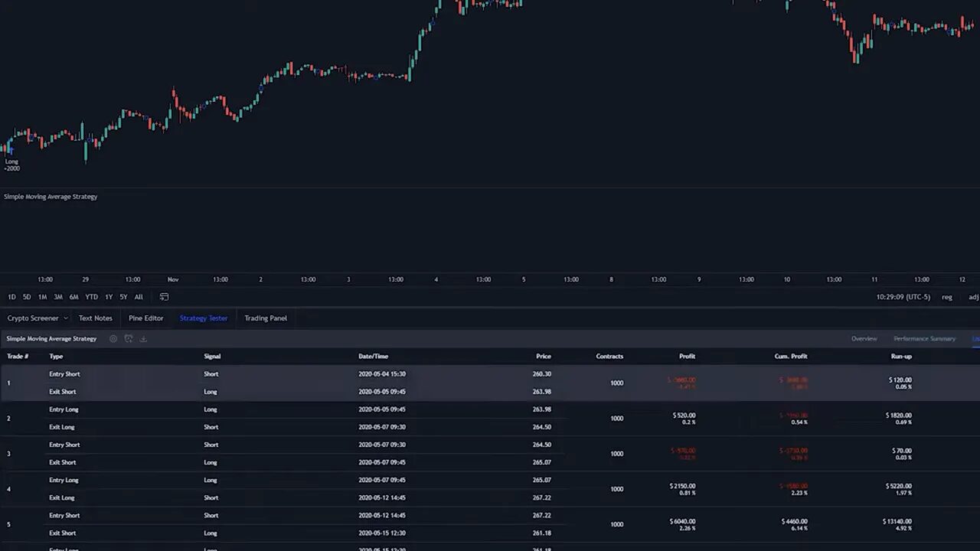
Task: Open the Trading Panel tab
Action: point(265,318)
